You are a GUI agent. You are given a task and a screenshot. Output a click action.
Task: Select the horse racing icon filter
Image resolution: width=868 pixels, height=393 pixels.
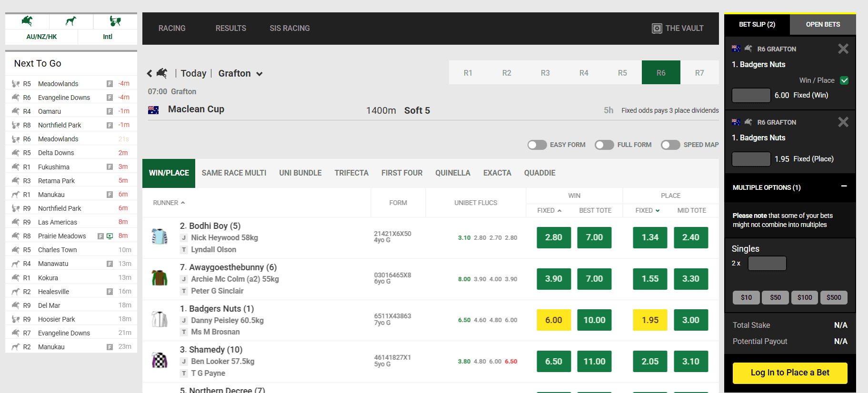click(27, 21)
